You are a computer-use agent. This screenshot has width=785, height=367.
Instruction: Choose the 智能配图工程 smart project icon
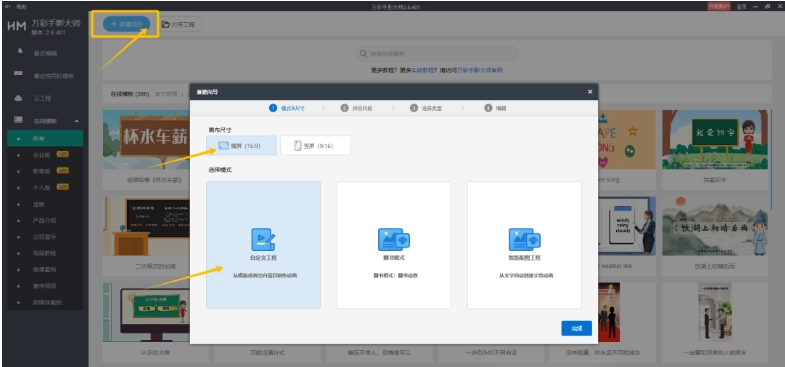tap(524, 239)
